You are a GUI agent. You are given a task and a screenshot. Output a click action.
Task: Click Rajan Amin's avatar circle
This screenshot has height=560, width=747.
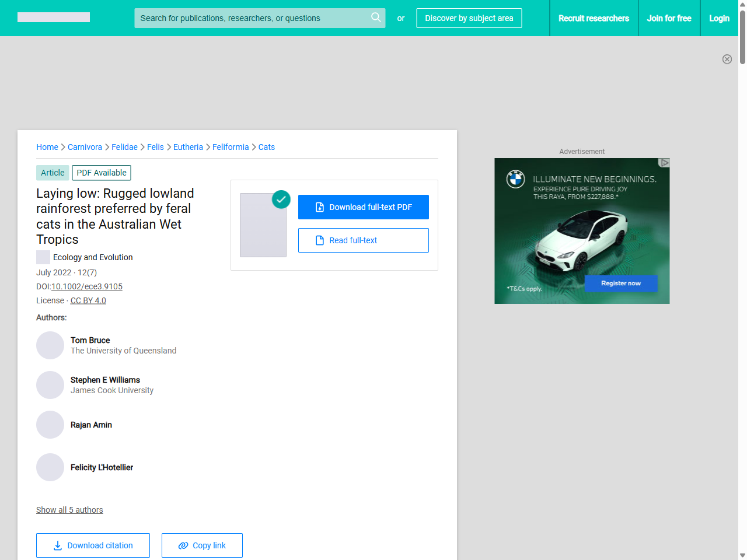click(50, 425)
